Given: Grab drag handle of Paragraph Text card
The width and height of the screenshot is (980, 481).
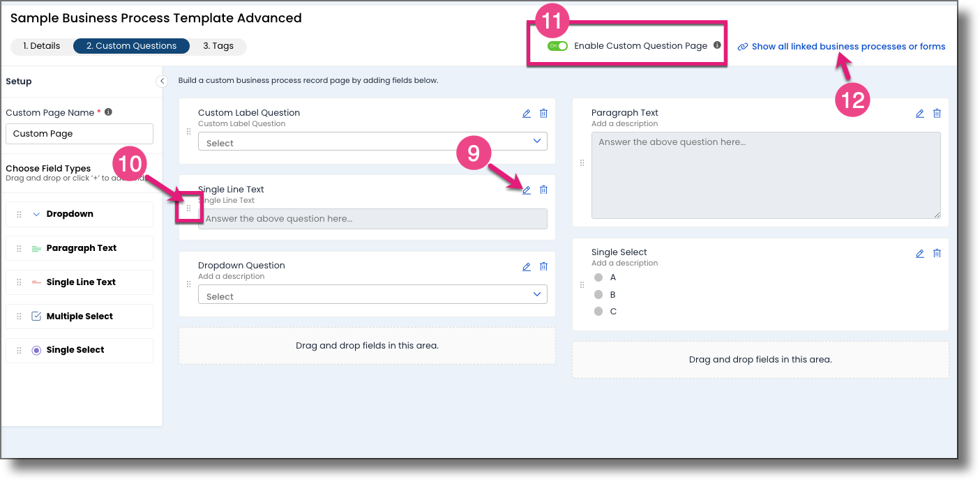Looking at the screenshot, I should (582, 163).
